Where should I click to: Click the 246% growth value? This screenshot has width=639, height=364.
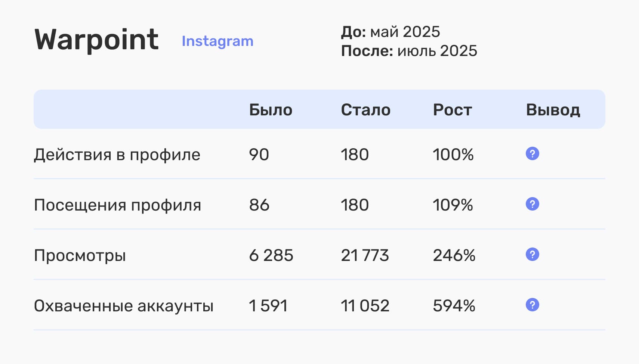click(x=454, y=255)
